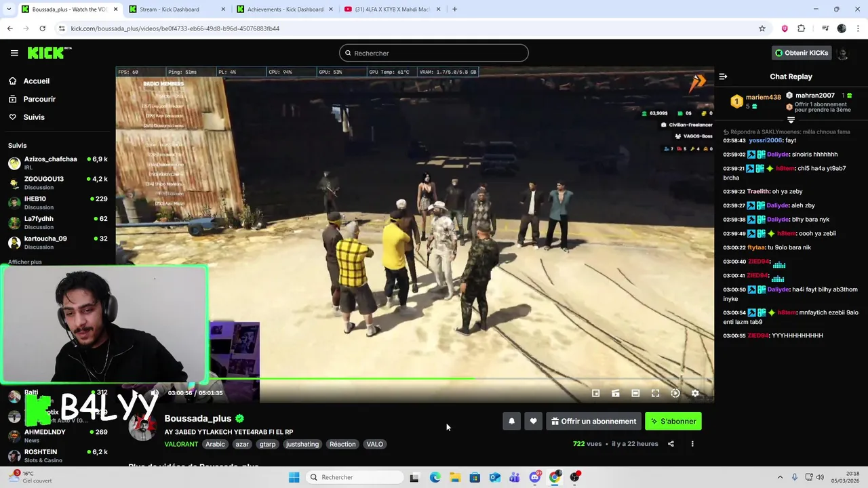Screen dimensions: 868x488
Task: Open video more options menu
Action: click(x=692, y=444)
